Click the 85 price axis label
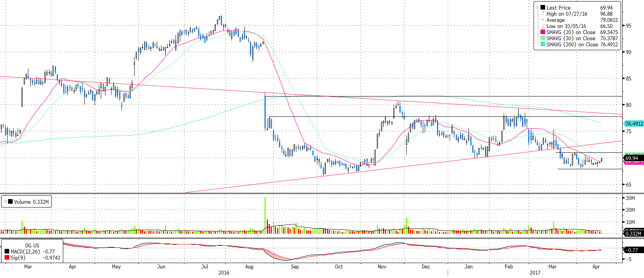 [629, 78]
